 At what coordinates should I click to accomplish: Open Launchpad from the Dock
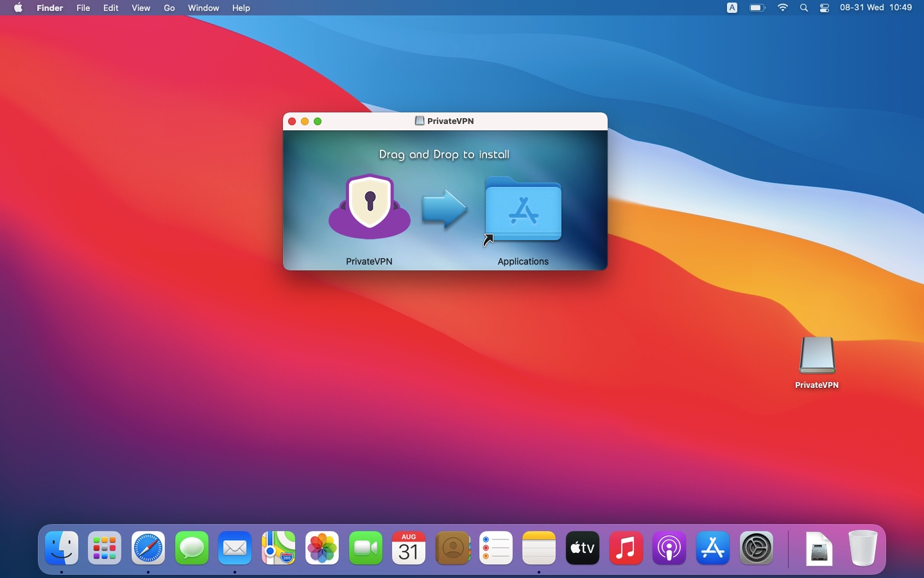tap(105, 548)
